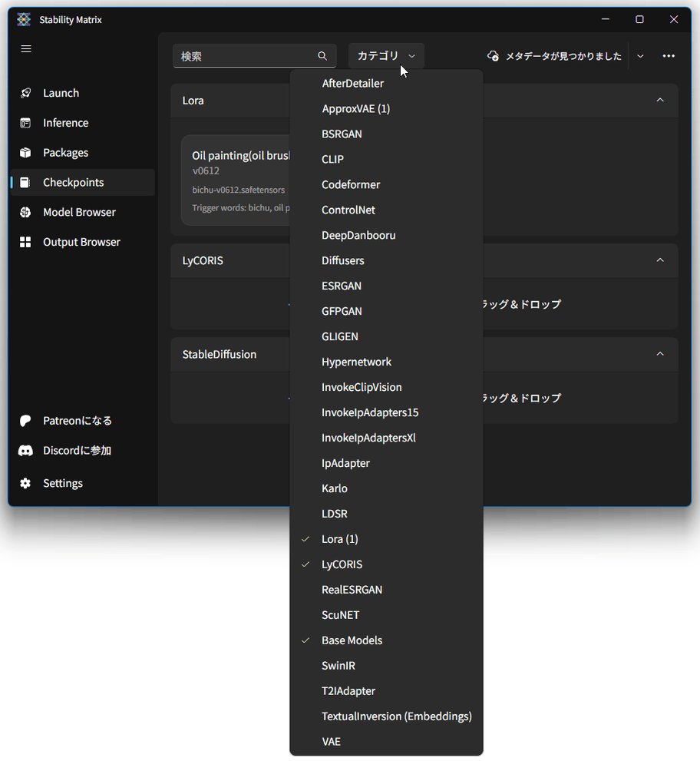
Task: Select DeepDanbooru in category list
Action: [x=386, y=236]
